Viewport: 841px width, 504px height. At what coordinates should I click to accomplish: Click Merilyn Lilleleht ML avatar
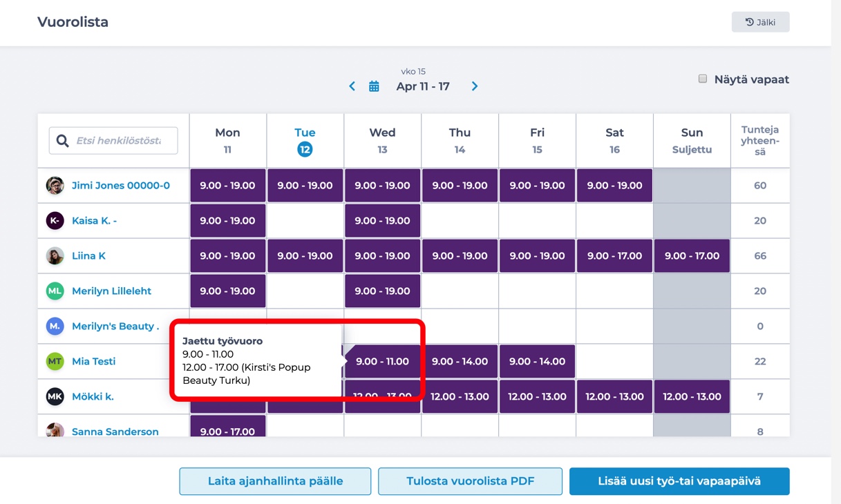(55, 291)
